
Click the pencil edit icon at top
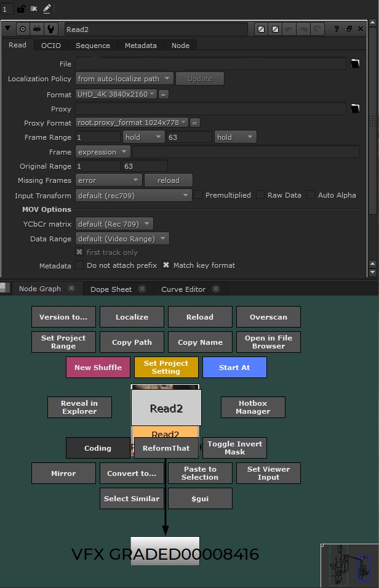pyautogui.click(x=47, y=9)
